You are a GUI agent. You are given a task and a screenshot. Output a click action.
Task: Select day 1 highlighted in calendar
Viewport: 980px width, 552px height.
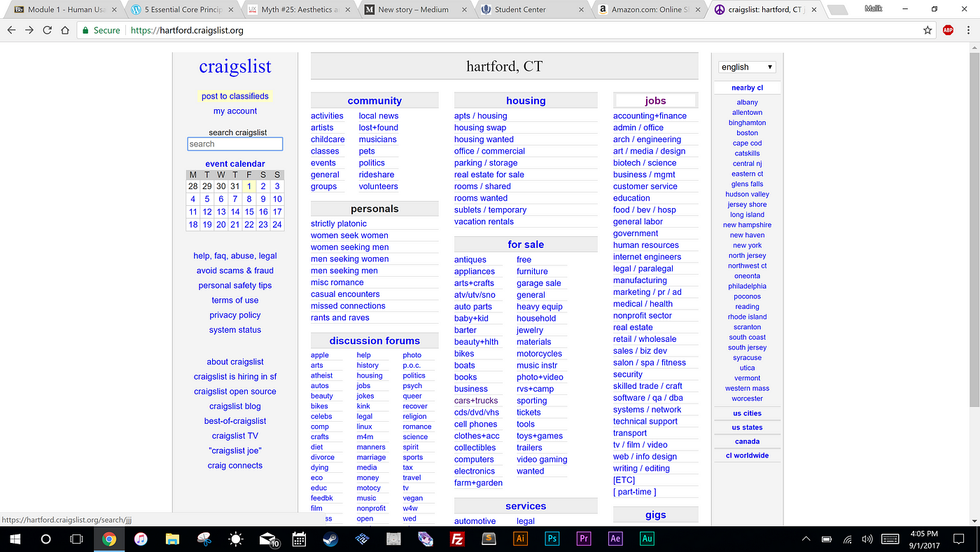pos(249,186)
